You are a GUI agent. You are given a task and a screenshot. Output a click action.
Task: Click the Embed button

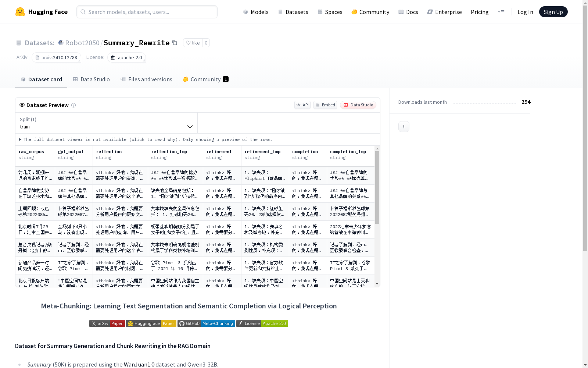point(325,105)
